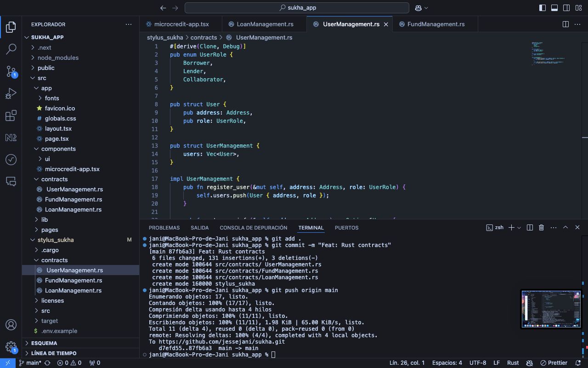
Task: Expand the public folder
Action: (80, 68)
